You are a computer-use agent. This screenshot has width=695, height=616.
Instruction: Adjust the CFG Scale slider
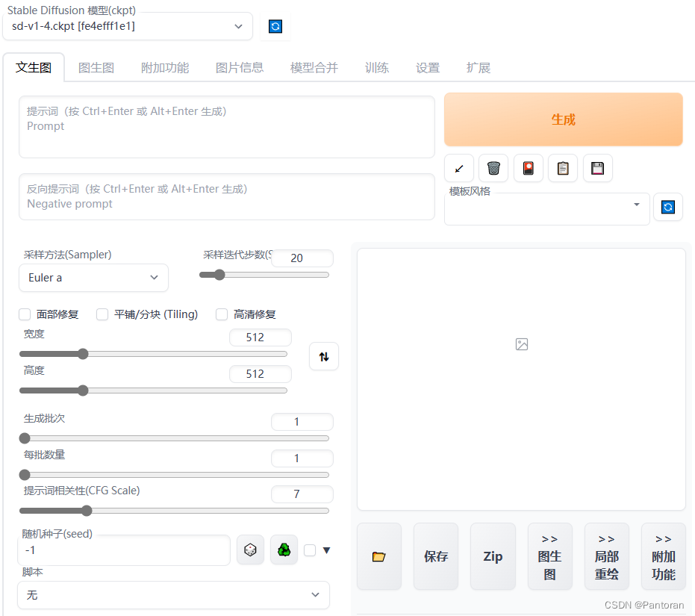[174, 511]
